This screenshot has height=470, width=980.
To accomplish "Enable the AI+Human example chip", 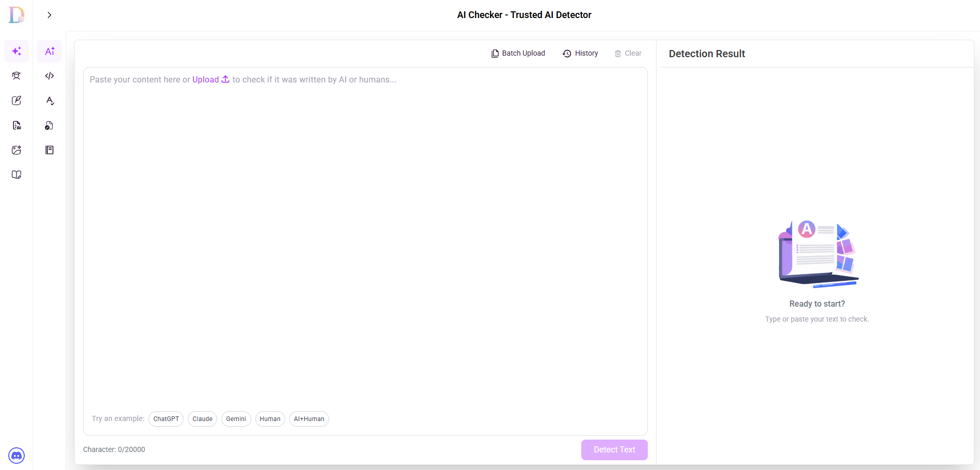I will click(x=308, y=419).
